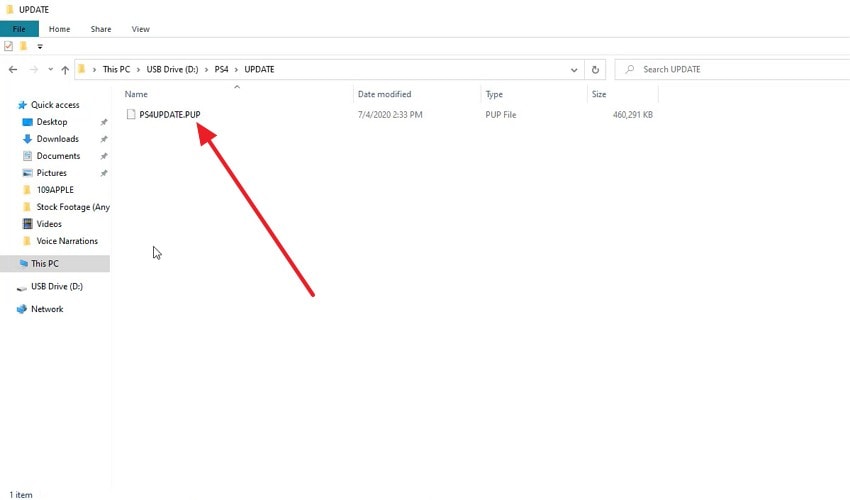Image resolution: width=850 pixels, height=500 pixels.
Task: Go back with the Back arrow
Action: [x=13, y=69]
